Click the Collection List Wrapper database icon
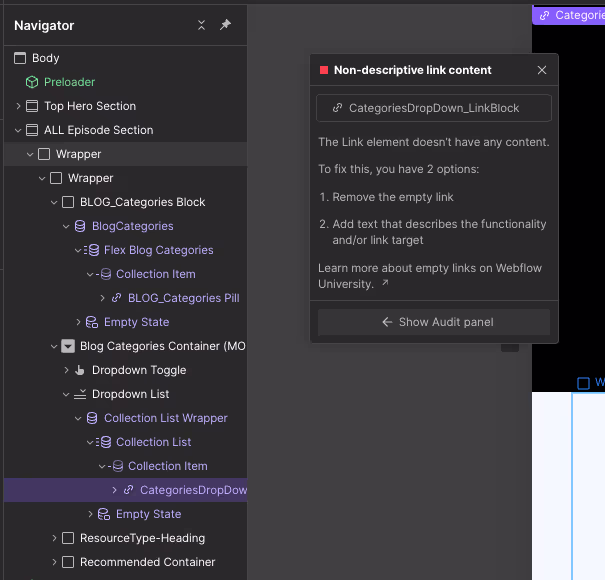Viewport: 605px width, 580px height. click(x=92, y=418)
